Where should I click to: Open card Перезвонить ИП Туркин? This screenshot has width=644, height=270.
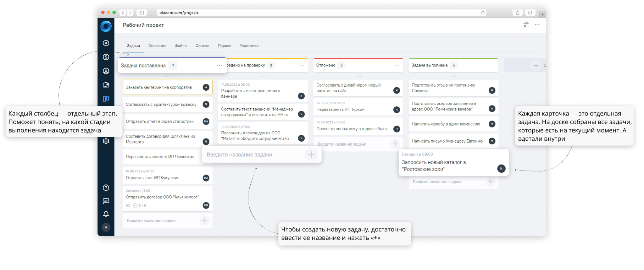(x=358, y=107)
